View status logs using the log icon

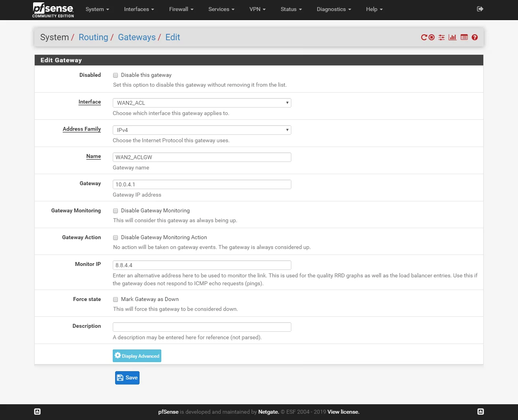(x=464, y=37)
